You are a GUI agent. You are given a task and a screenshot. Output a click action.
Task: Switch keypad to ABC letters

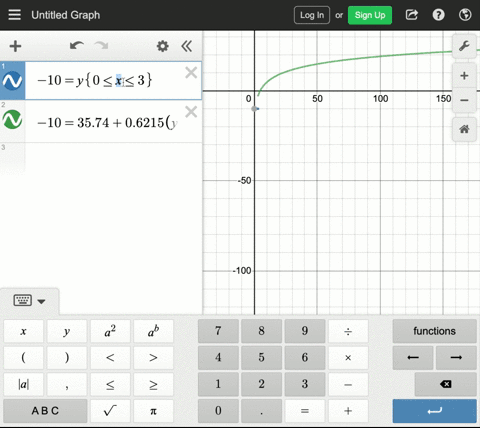click(45, 411)
